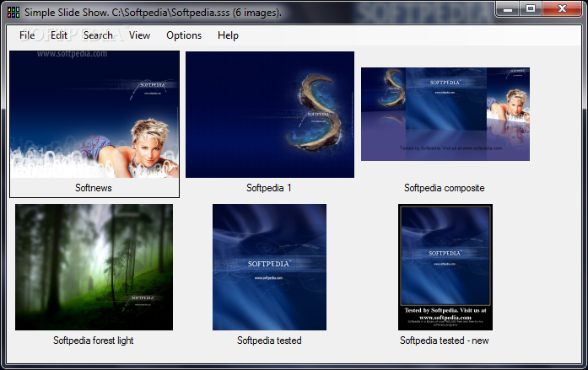Click the Softpedia forest light caption
The height and width of the screenshot is (370, 588).
[x=94, y=341]
